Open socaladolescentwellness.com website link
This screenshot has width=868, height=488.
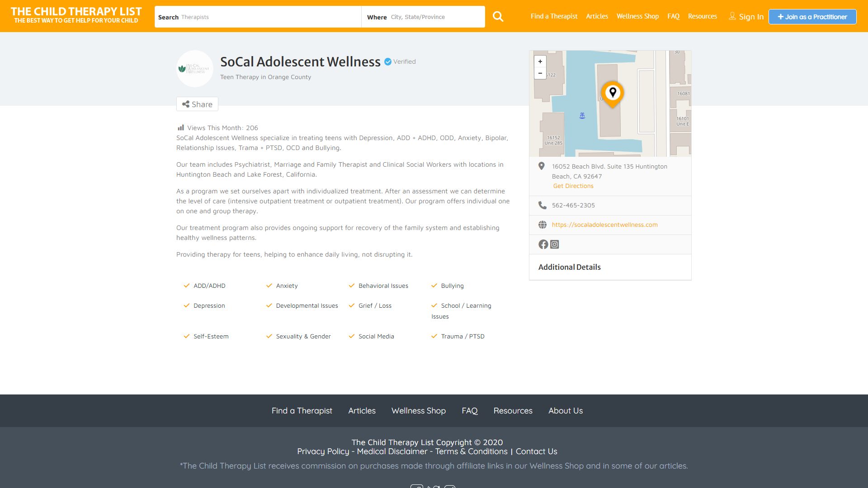tap(604, 225)
